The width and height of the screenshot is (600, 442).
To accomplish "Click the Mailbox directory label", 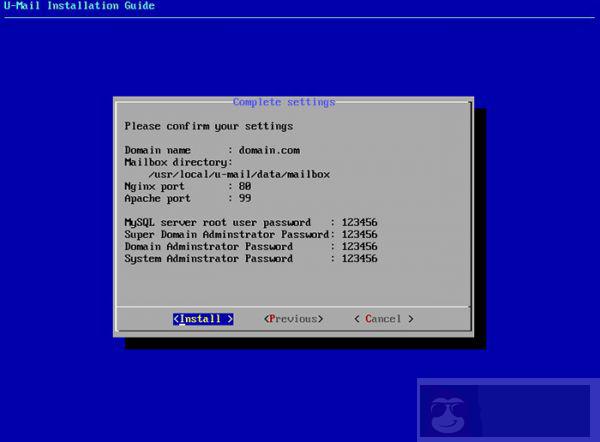I will pyautogui.click(x=178, y=162).
